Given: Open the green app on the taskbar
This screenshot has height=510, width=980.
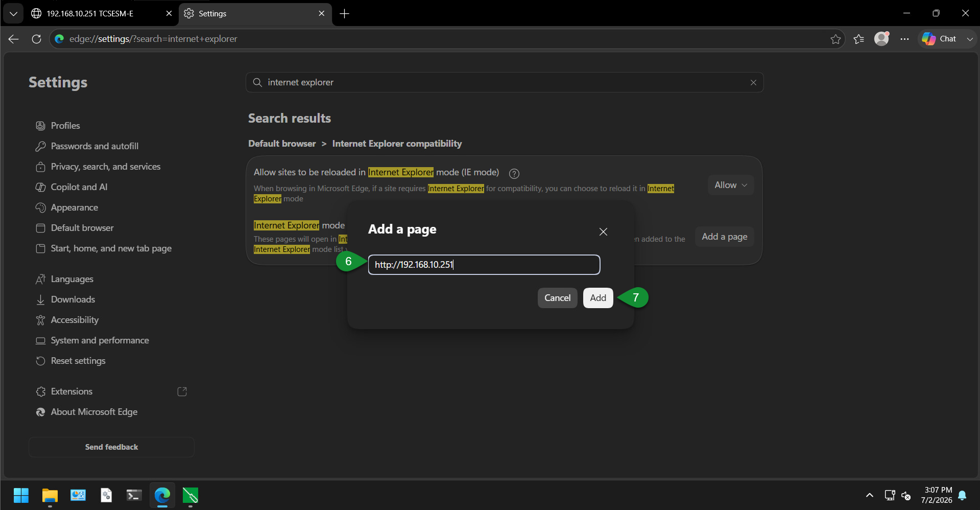Looking at the screenshot, I should pyautogui.click(x=190, y=495).
